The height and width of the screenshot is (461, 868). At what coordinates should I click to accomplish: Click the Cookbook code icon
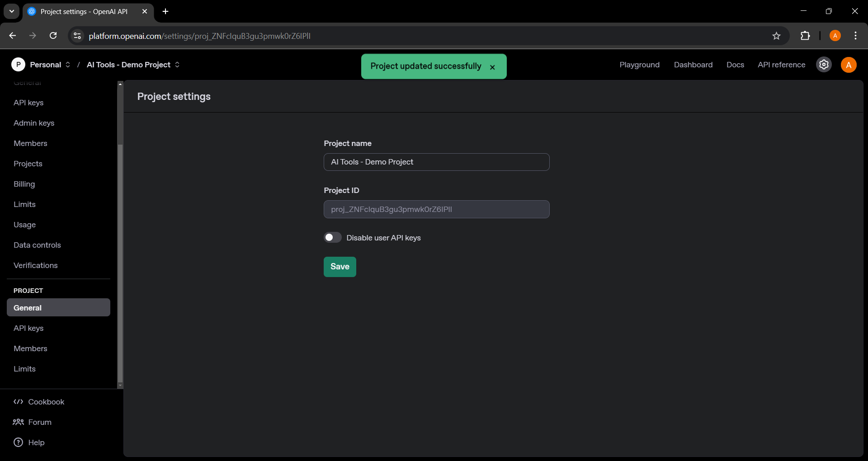18,402
